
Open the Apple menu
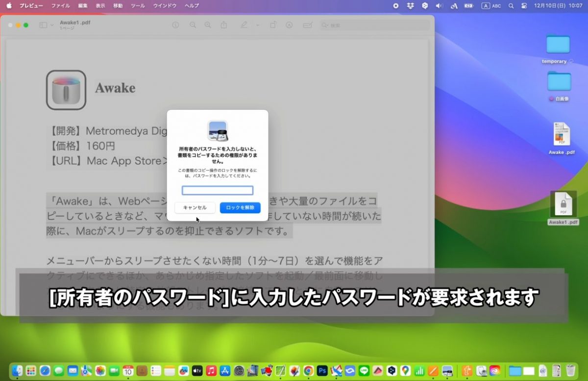[9, 5]
